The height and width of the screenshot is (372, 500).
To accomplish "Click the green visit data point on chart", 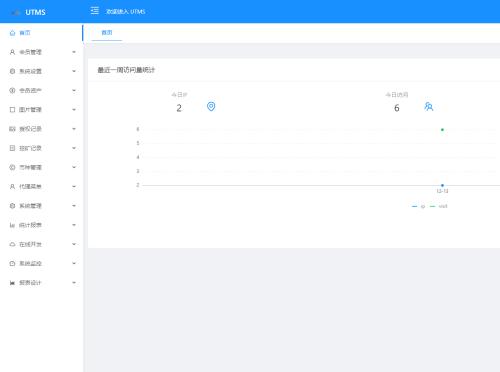I will (x=442, y=130).
